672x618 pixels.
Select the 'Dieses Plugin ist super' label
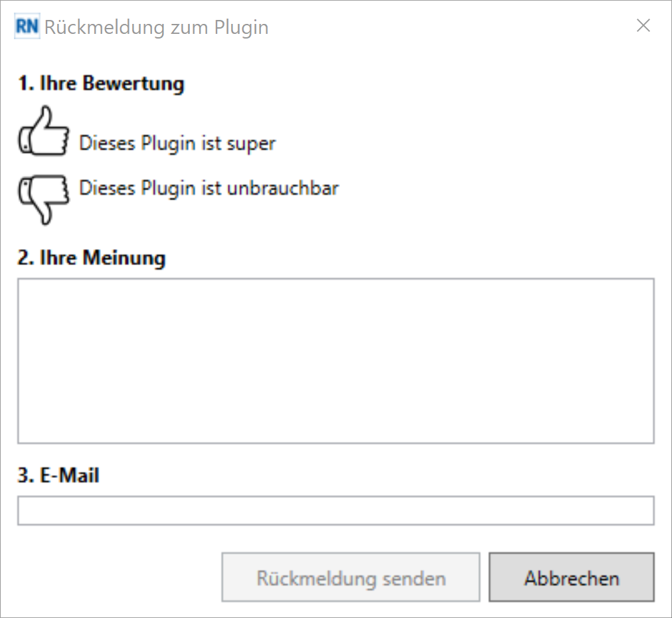(x=177, y=144)
